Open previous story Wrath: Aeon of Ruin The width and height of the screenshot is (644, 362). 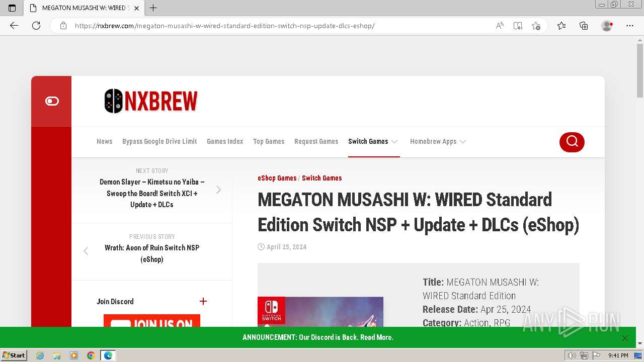tap(152, 253)
